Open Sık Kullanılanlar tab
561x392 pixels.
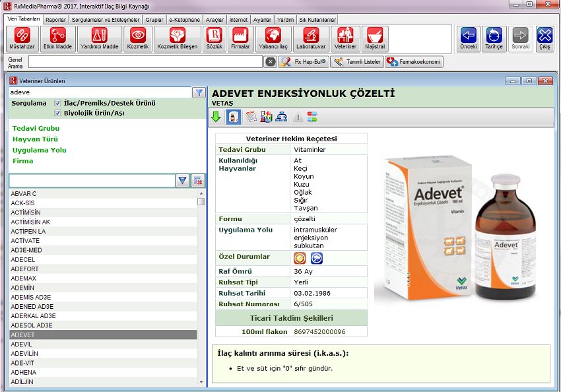pyautogui.click(x=317, y=20)
